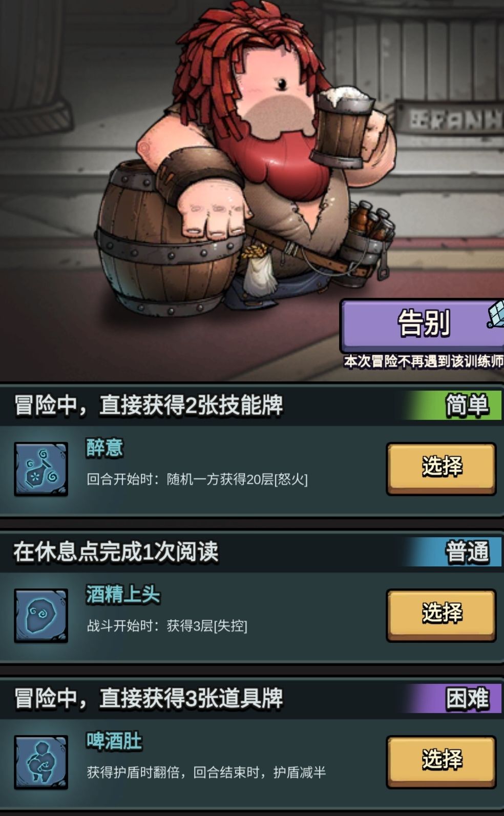
Task: Select the 酒精上头 reward option
Action: pyautogui.click(x=441, y=615)
